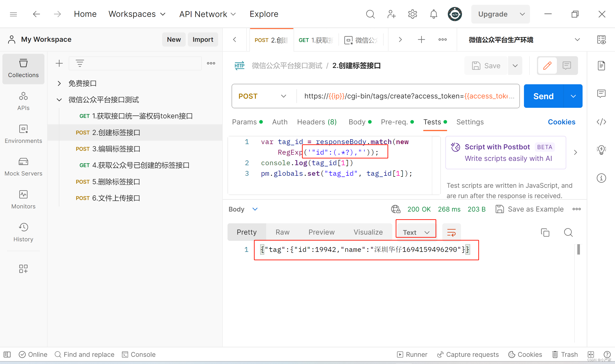Open the settings gear icon
This screenshot has width=615, height=364.
coord(412,14)
